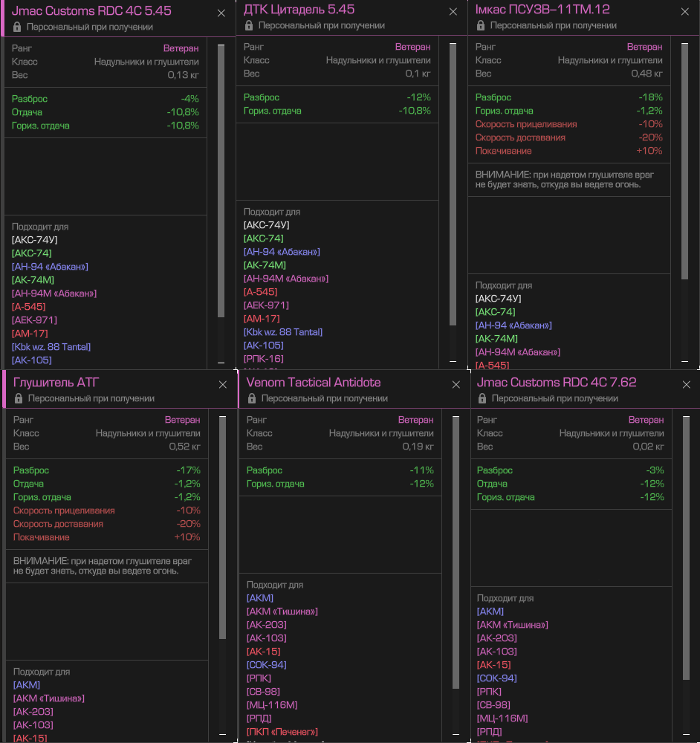This screenshot has width=700, height=743.
Task: Select [АН-94М «Абакан»] in Імкас ПСУЗВ-11ТМ.12 list
Action: point(518,352)
